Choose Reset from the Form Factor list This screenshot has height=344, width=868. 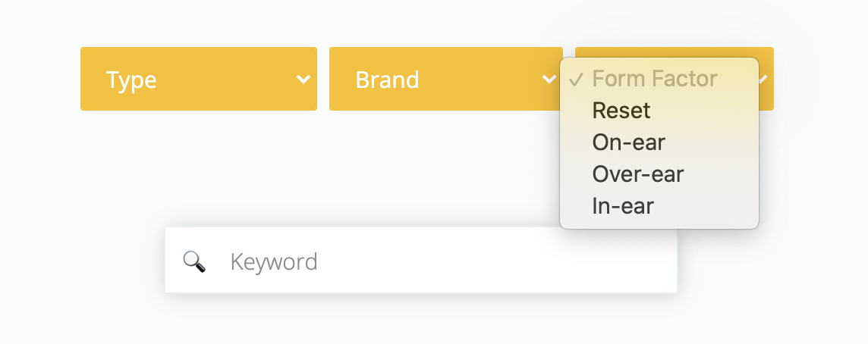pyautogui.click(x=621, y=111)
